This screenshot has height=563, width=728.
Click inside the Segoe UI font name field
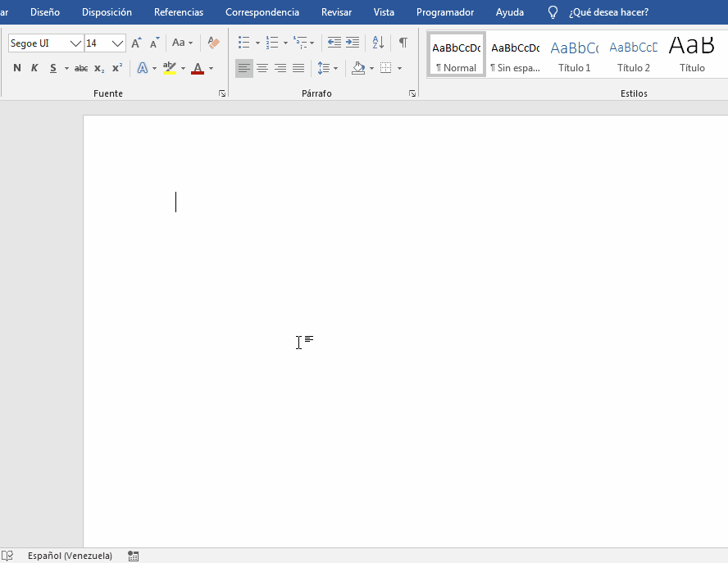tap(39, 43)
